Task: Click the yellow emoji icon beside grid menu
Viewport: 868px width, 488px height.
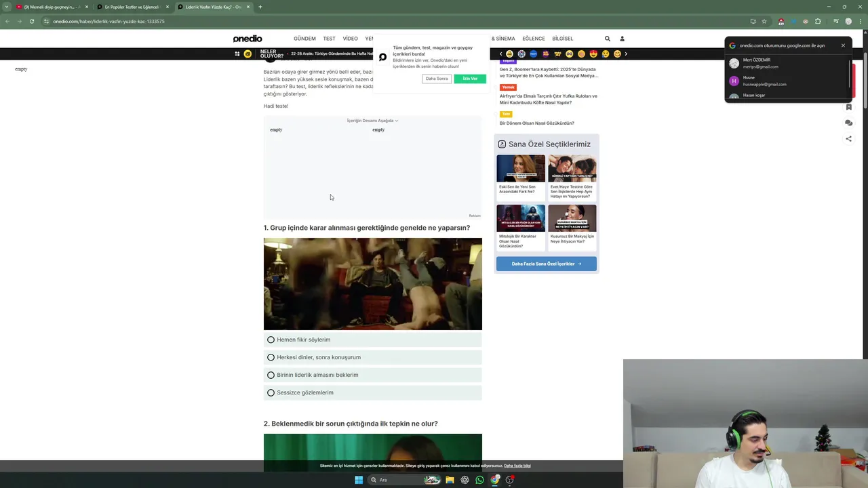Action: click(x=248, y=54)
